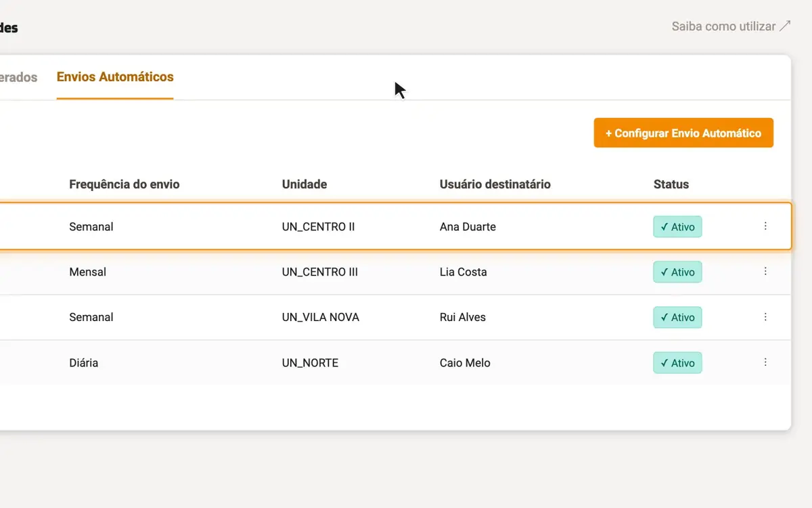Screen dimensions: 812x508
Task: Select the UN_VILA NOVA unit cell
Action: click(x=321, y=317)
